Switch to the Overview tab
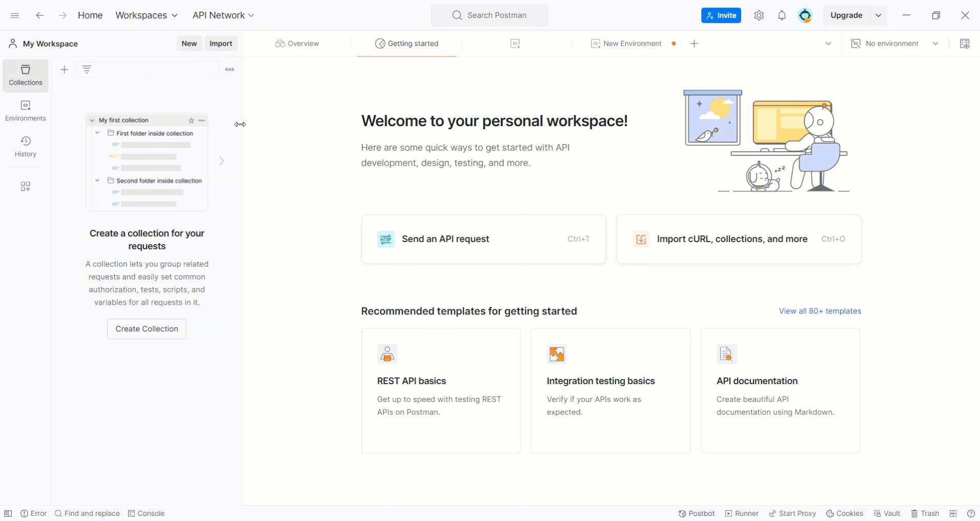980x521 pixels. [297, 44]
